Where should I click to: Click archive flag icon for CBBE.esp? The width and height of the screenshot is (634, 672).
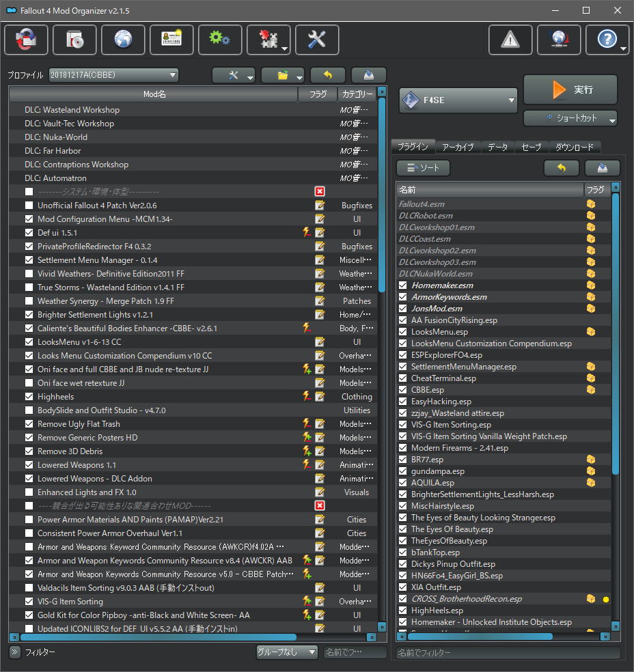click(x=591, y=390)
